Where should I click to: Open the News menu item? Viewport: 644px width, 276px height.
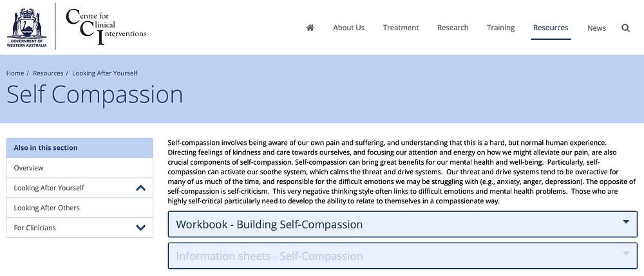596,28
